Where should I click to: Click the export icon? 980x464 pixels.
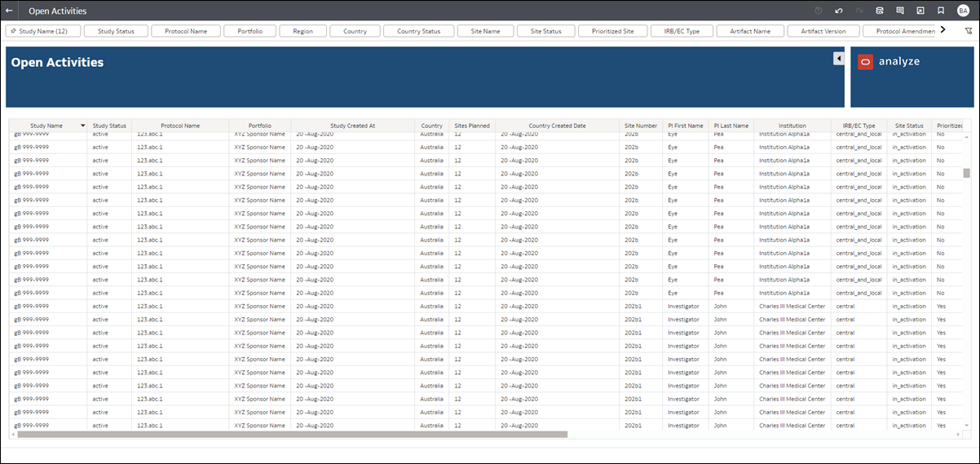pyautogui.click(x=920, y=11)
